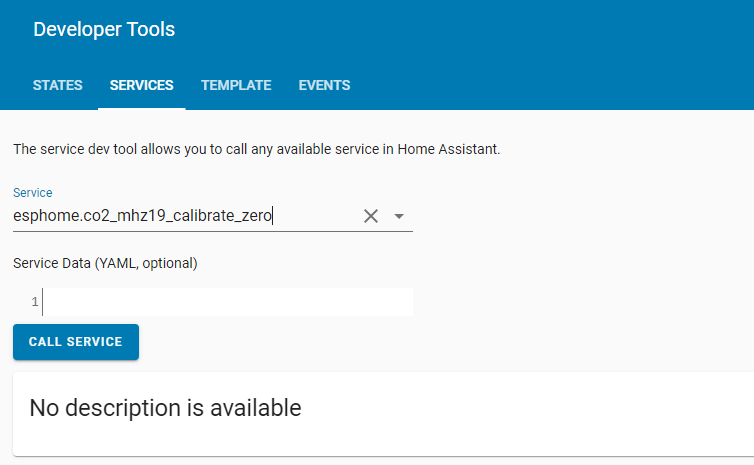Select the Events tab
This screenshot has width=754, height=465.
click(x=324, y=85)
